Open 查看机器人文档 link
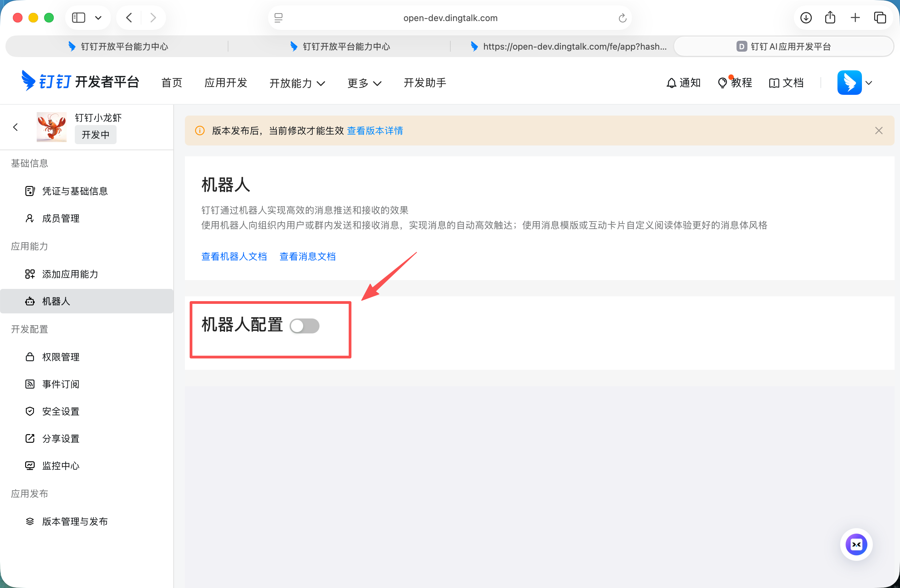The height and width of the screenshot is (588, 900). (234, 256)
